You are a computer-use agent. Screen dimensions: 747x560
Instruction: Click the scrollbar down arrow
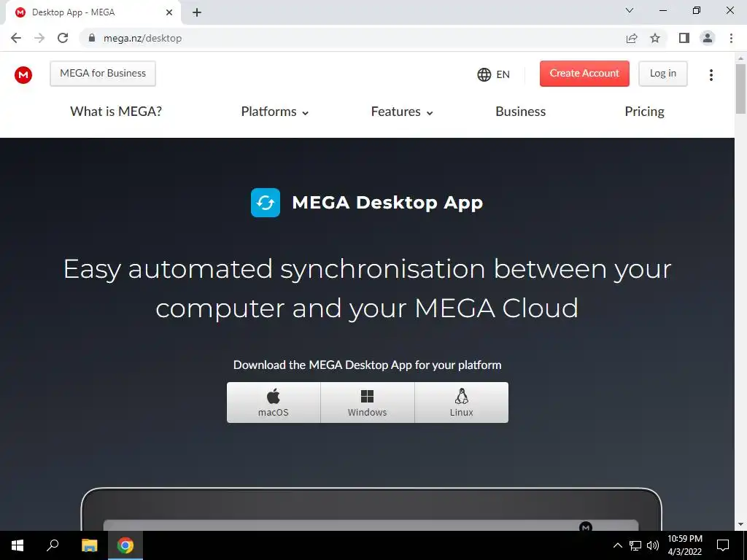point(740,524)
